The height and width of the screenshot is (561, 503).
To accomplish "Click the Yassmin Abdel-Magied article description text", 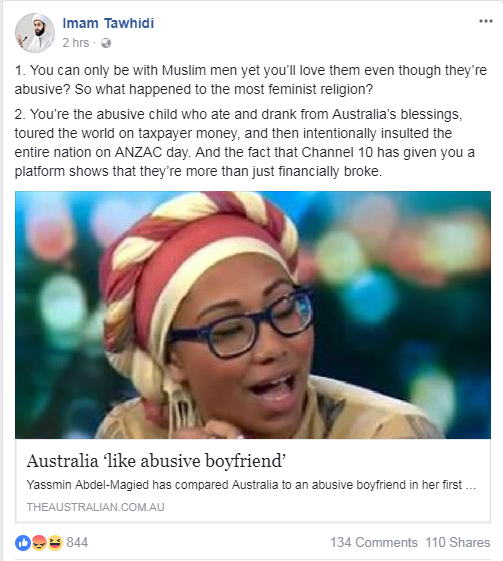I will 251,485.
